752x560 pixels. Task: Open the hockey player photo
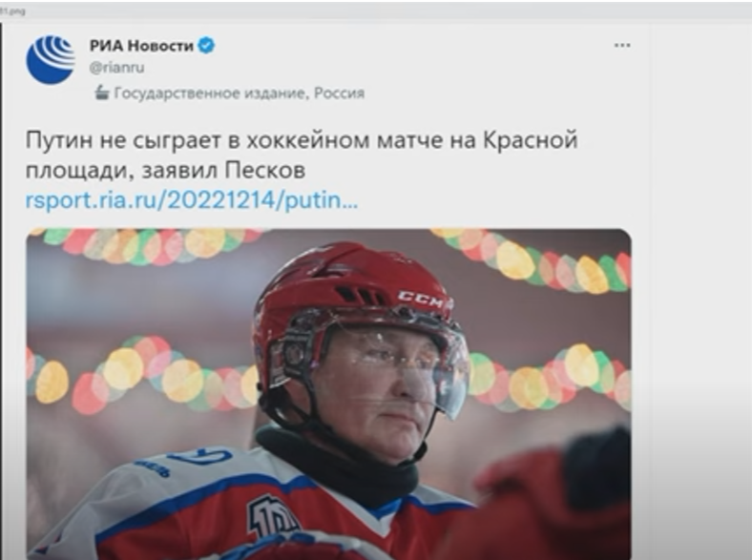click(328, 394)
